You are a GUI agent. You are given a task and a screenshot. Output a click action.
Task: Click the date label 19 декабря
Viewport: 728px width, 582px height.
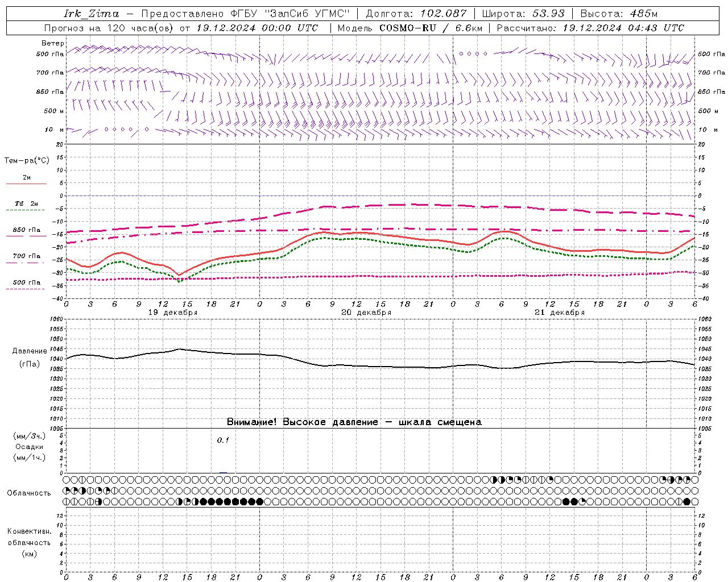click(173, 313)
